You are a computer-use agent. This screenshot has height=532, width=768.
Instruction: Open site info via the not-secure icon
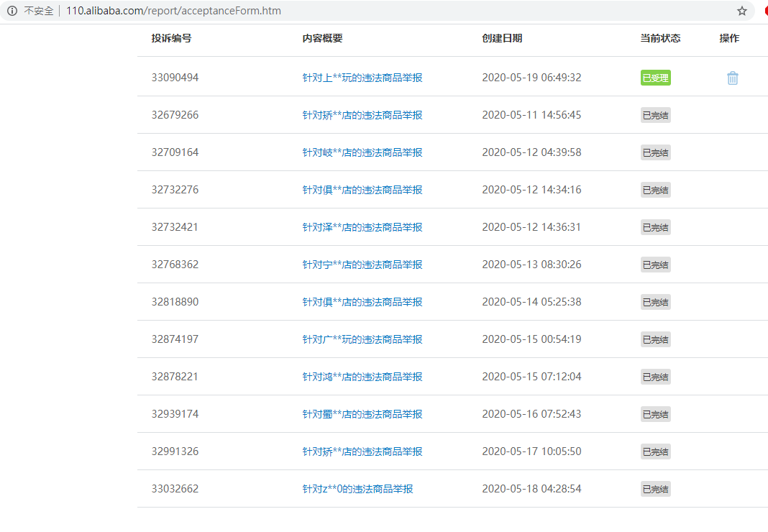click(12, 11)
